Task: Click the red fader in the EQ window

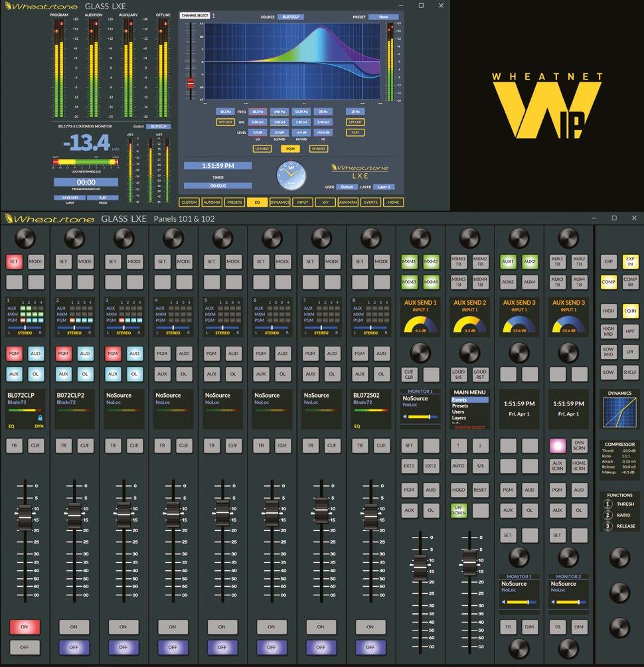Action: tap(191, 83)
